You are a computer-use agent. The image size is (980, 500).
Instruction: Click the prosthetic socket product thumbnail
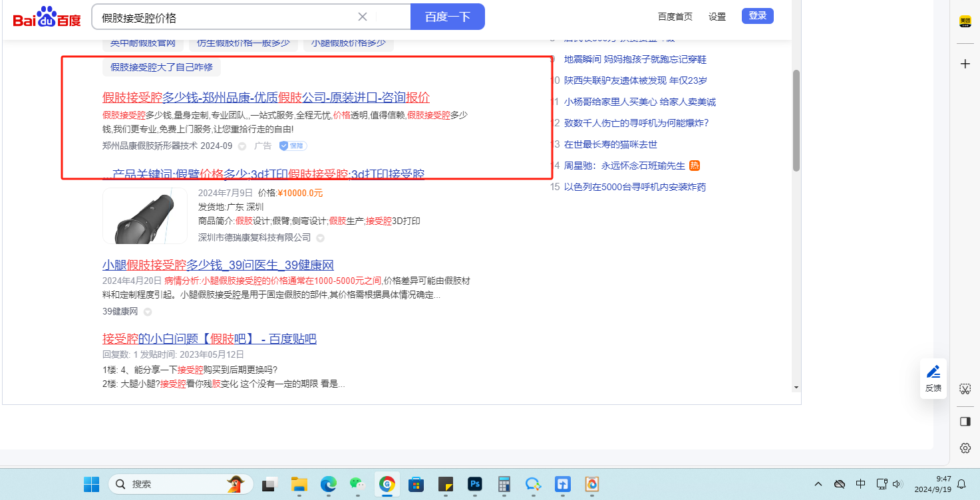click(145, 215)
